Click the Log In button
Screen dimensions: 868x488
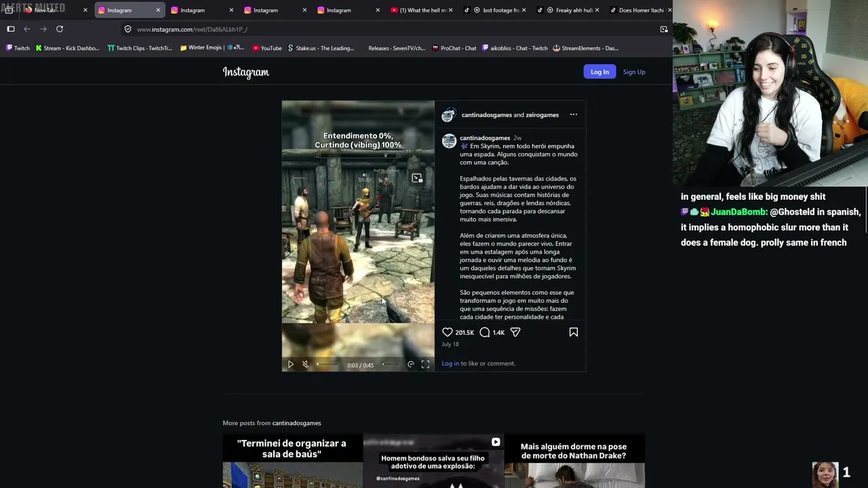[x=599, y=72]
